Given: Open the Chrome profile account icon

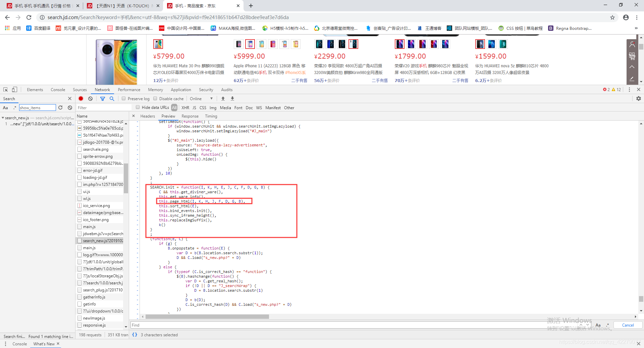Looking at the screenshot, I should coord(626,17).
